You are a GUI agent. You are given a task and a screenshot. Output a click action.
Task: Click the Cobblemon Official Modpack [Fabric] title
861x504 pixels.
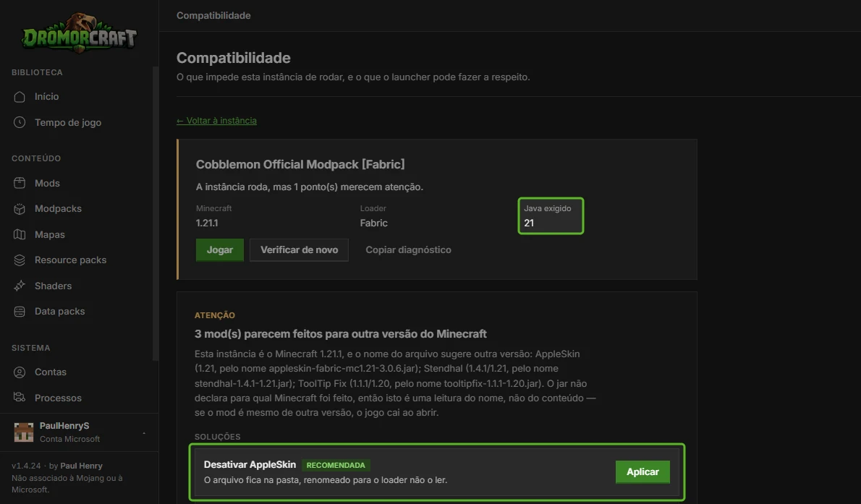[300, 164]
